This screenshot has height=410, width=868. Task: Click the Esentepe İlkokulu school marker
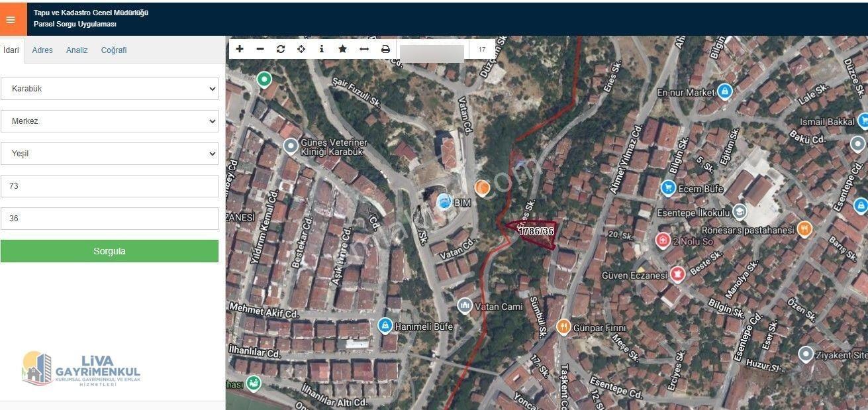point(740,212)
